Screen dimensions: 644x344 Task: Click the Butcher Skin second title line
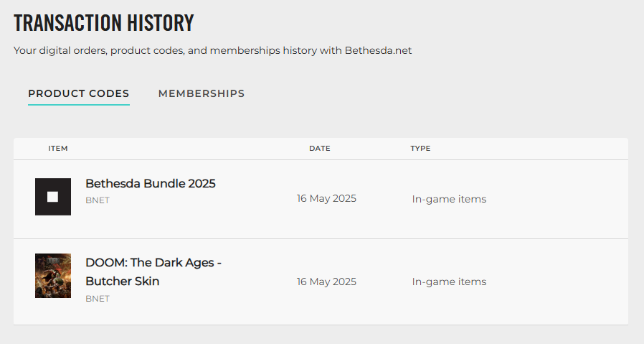123,282
